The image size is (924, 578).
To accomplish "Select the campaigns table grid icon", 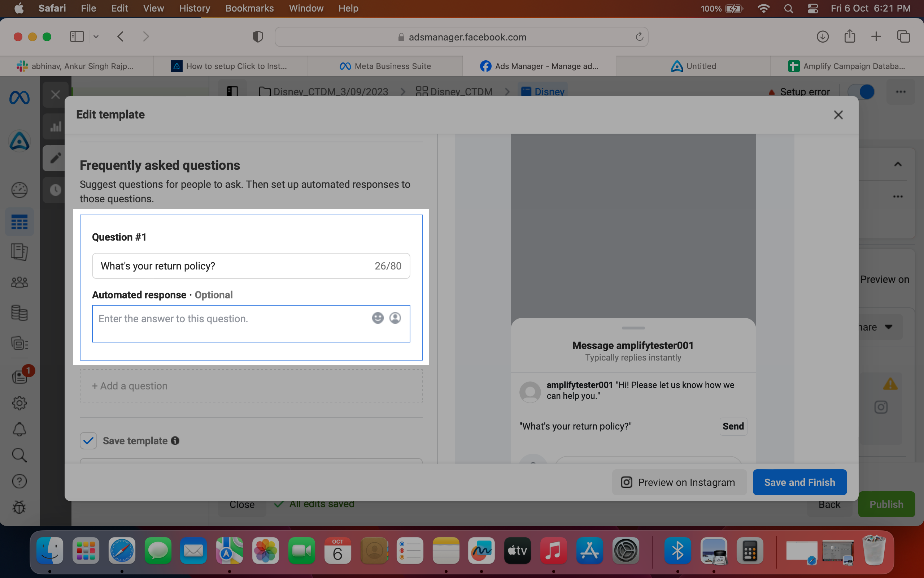I will [19, 222].
